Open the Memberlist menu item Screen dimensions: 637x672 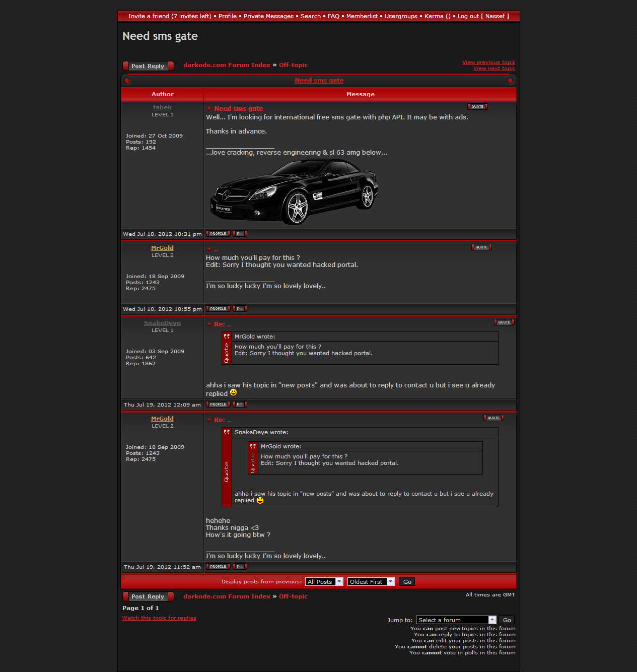coord(362,16)
